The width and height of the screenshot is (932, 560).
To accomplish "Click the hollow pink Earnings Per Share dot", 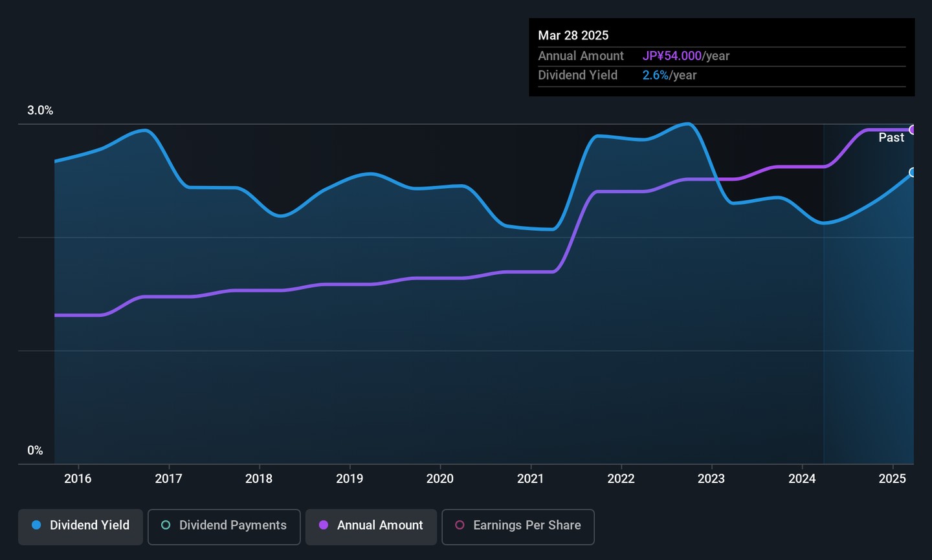I will pos(460,525).
